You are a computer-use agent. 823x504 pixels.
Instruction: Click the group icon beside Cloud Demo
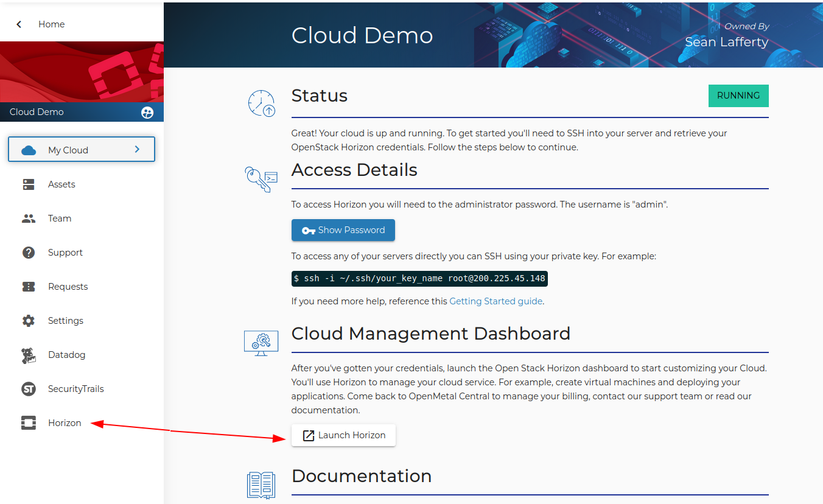147,113
